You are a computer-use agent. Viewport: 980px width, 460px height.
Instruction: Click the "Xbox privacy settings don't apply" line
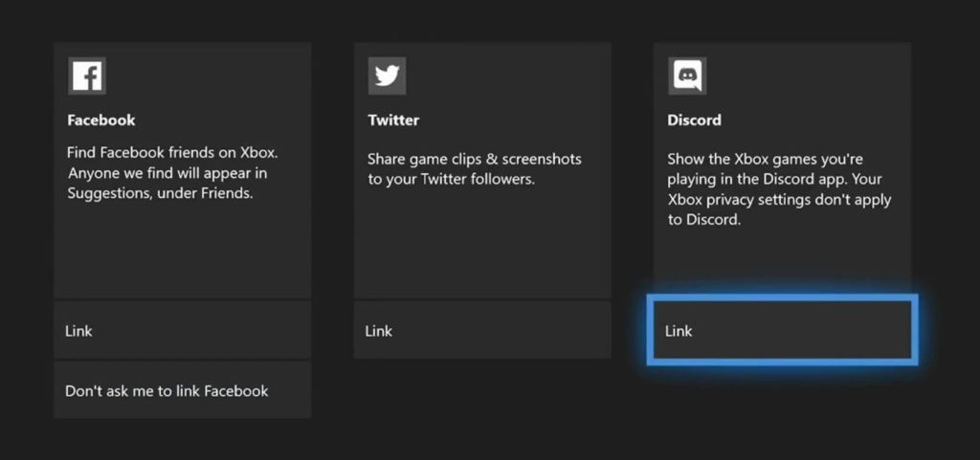pyautogui.click(x=779, y=200)
